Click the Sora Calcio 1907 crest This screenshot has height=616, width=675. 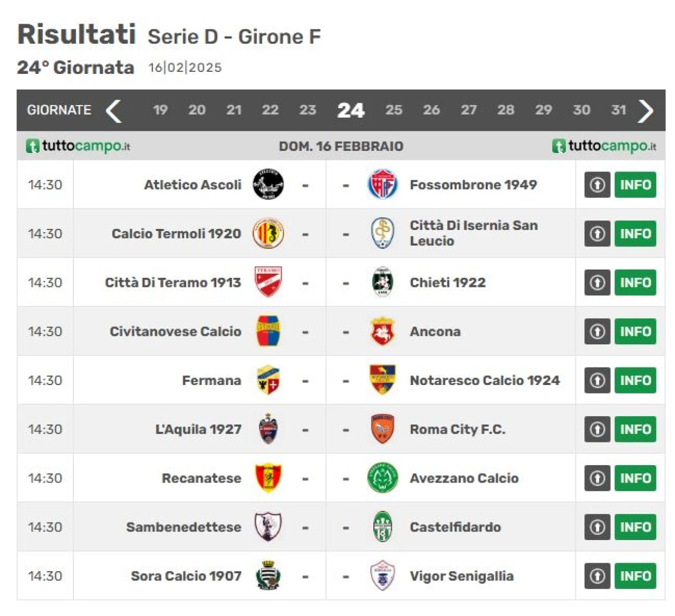coord(268,575)
